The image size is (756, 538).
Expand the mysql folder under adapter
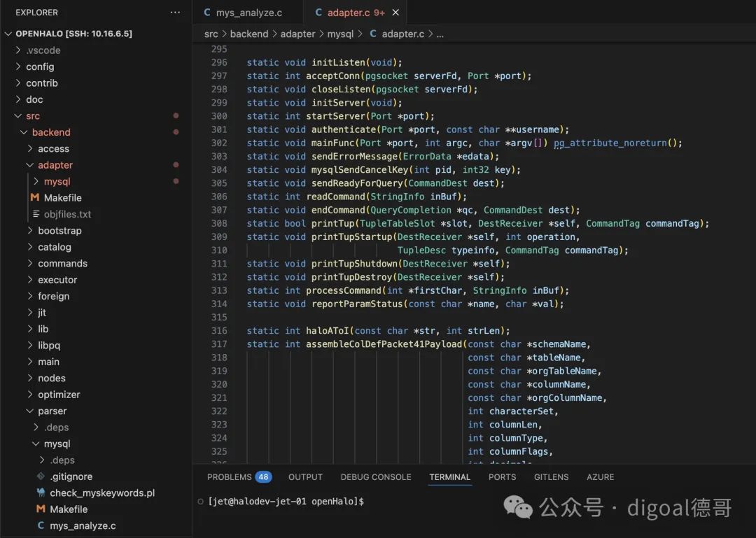pyautogui.click(x=57, y=181)
